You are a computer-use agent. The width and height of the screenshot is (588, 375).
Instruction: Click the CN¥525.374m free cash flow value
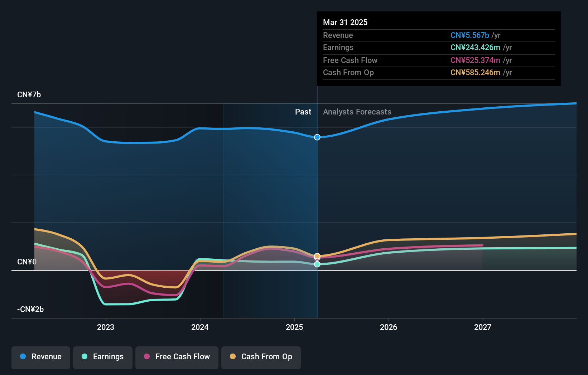(x=475, y=60)
